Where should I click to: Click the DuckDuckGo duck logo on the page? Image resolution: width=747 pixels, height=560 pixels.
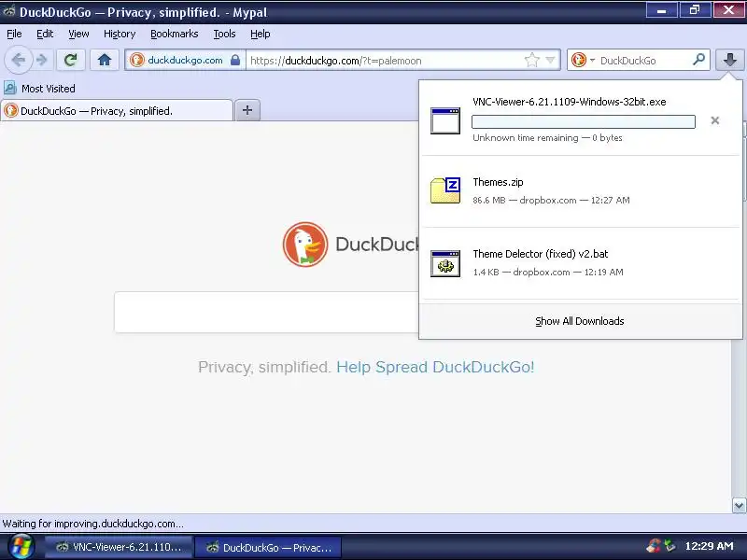click(x=305, y=244)
